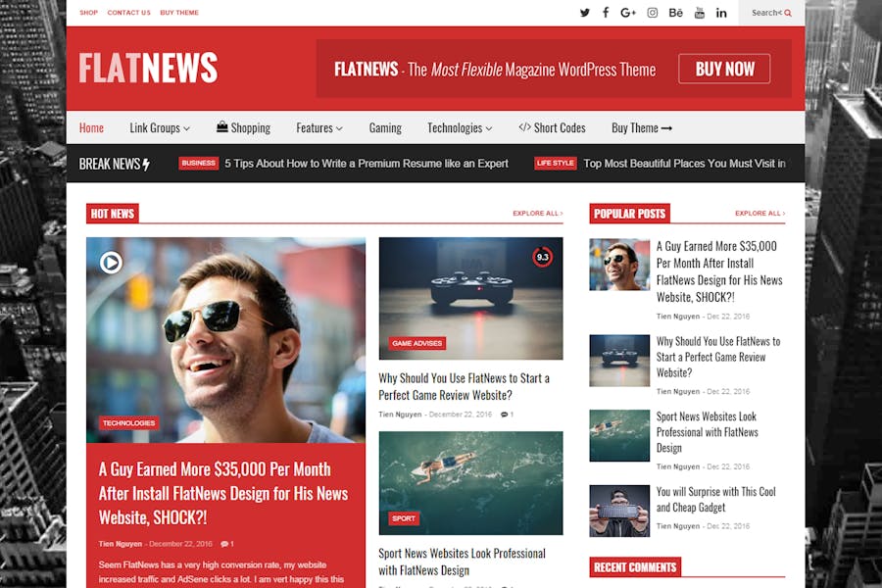Open the Sport News headline under the surfer image
The width and height of the screenshot is (882, 588).
click(x=462, y=562)
